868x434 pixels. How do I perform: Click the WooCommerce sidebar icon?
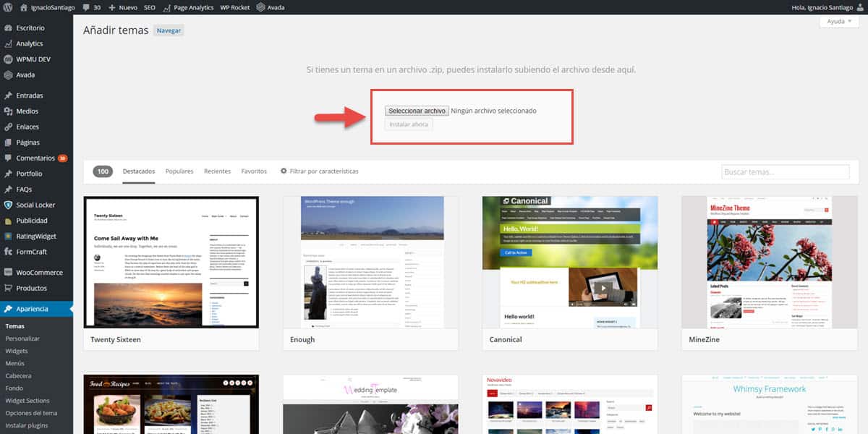point(8,273)
